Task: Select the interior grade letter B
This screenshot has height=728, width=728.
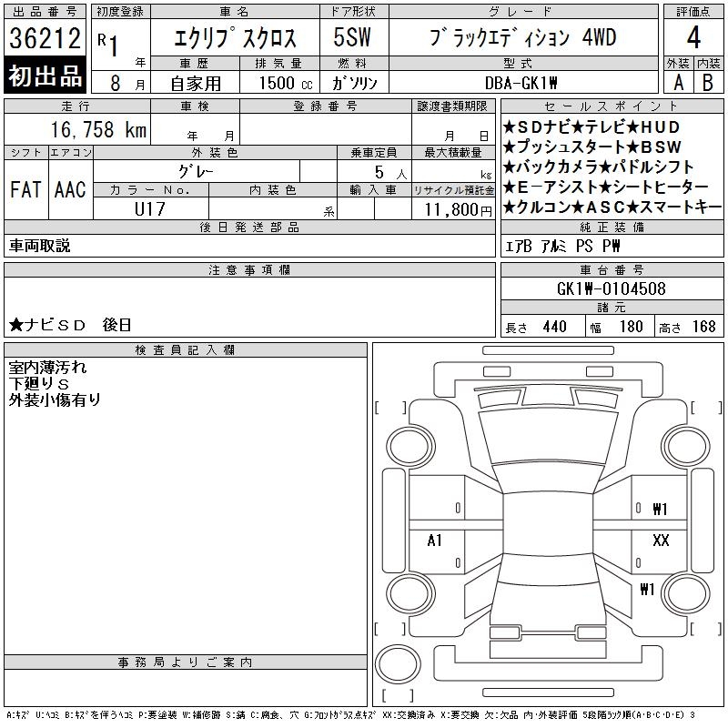Action: coord(708,82)
